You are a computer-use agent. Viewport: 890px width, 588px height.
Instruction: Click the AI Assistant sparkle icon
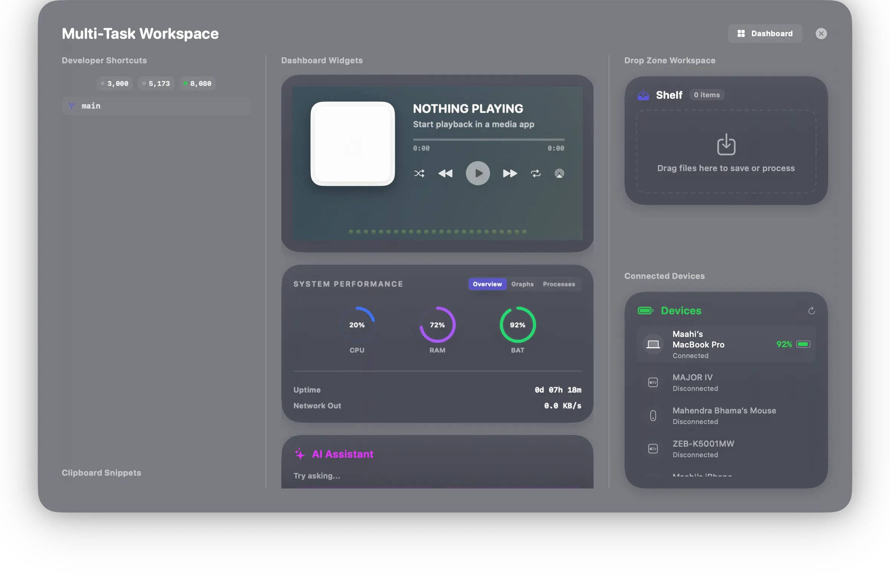click(300, 454)
